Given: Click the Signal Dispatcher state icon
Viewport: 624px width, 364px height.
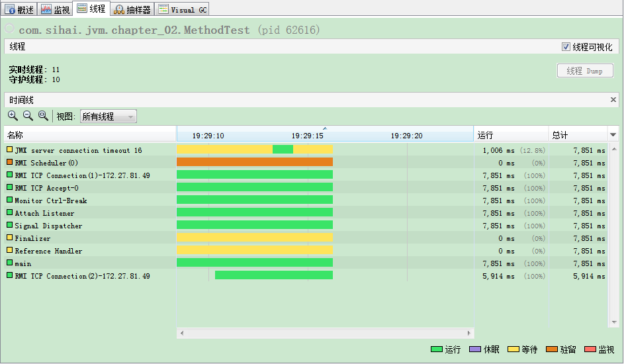Looking at the screenshot, I should point(9,225).
